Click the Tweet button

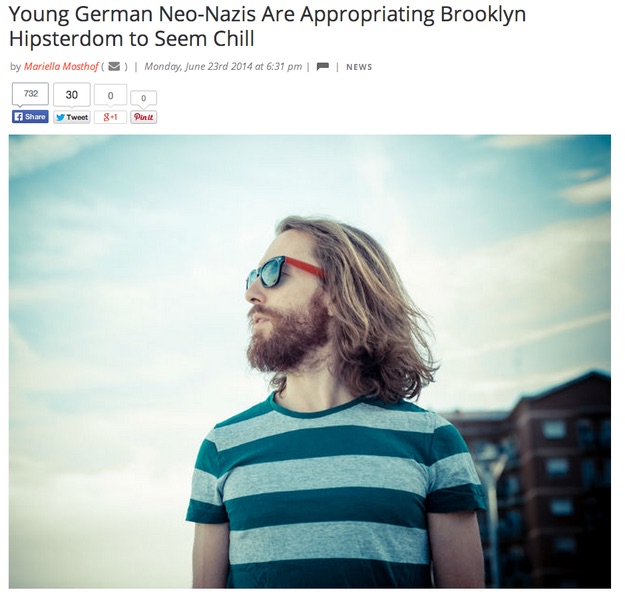72,117
